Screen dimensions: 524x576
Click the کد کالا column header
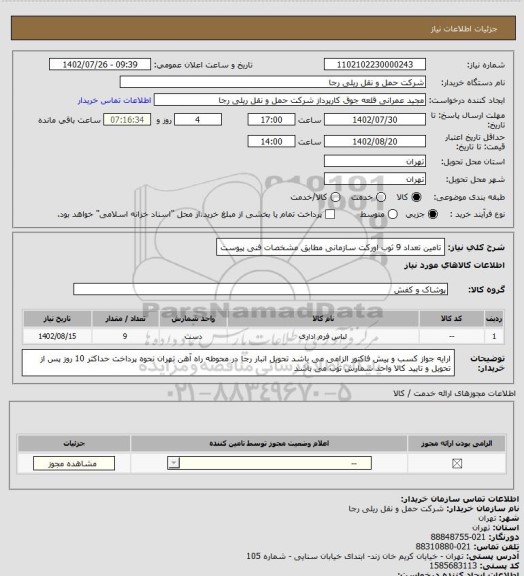click(452, 319)
